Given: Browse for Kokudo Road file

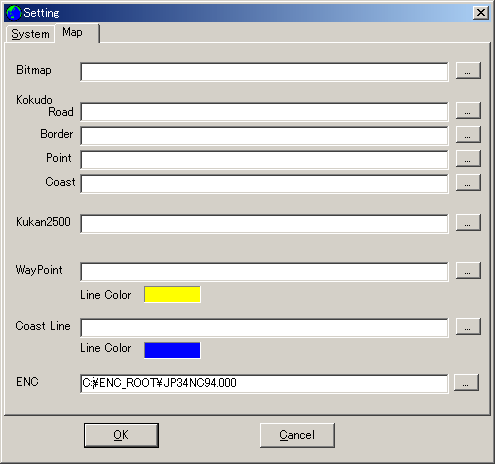Looking at the screenshot, I should (x=468, y=110).
